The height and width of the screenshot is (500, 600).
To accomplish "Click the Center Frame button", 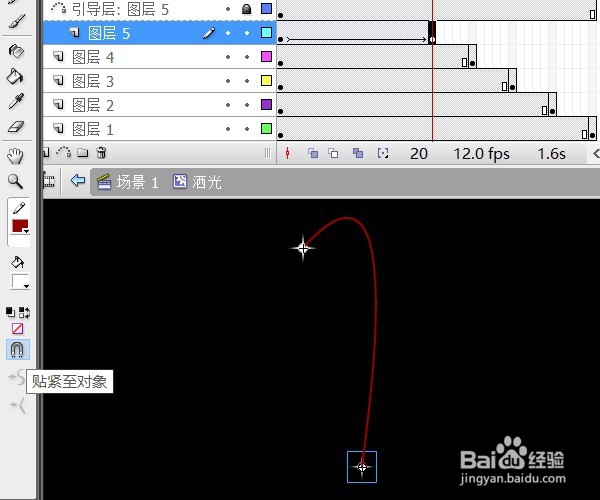I will pyautogui.click(x=287, y=154).
